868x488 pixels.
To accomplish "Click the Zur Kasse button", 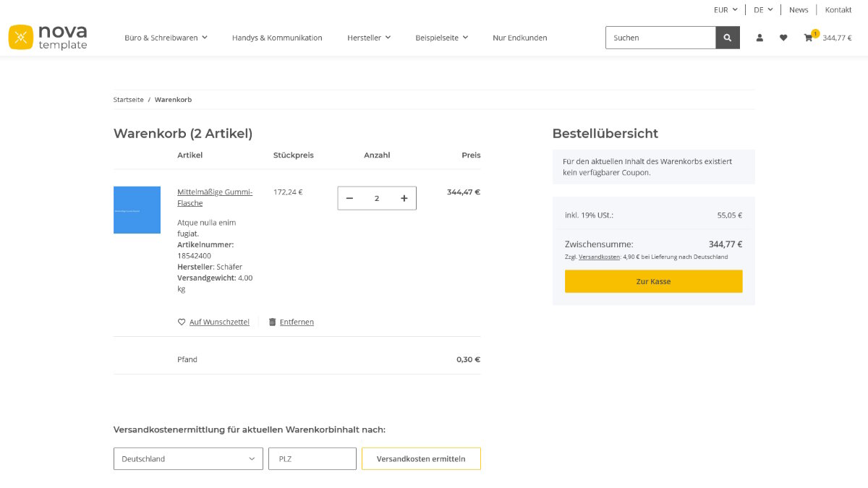I will click(x=653, y=281).
